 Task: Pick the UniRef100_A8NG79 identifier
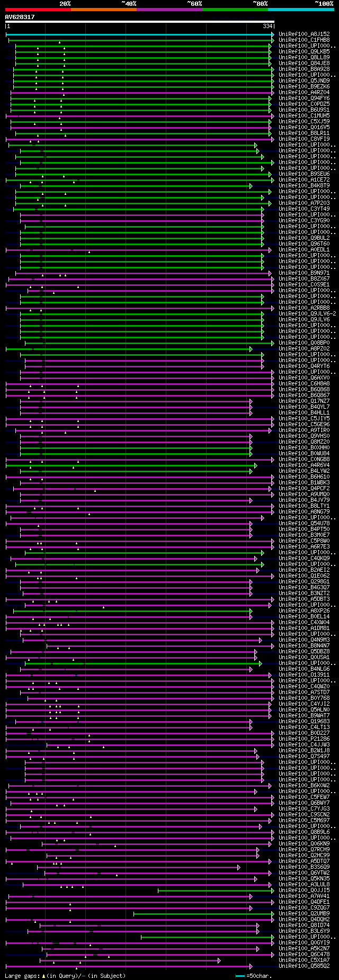(304, 511)
